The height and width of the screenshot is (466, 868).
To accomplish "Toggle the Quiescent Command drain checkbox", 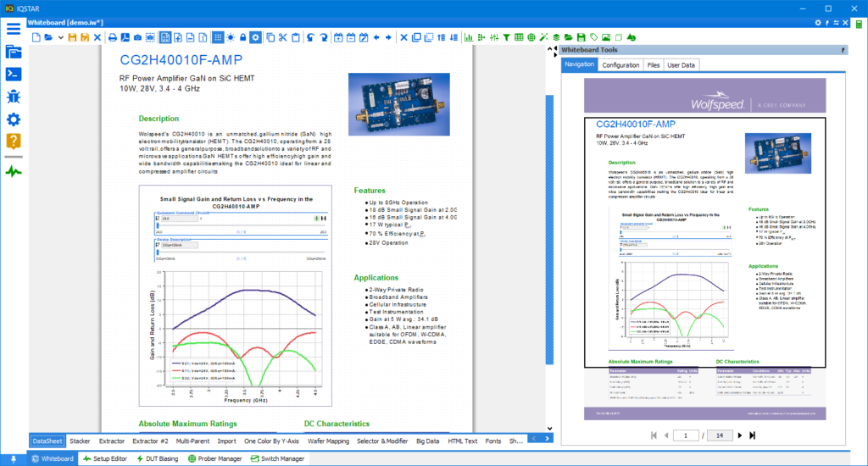I will click(158, 219).
